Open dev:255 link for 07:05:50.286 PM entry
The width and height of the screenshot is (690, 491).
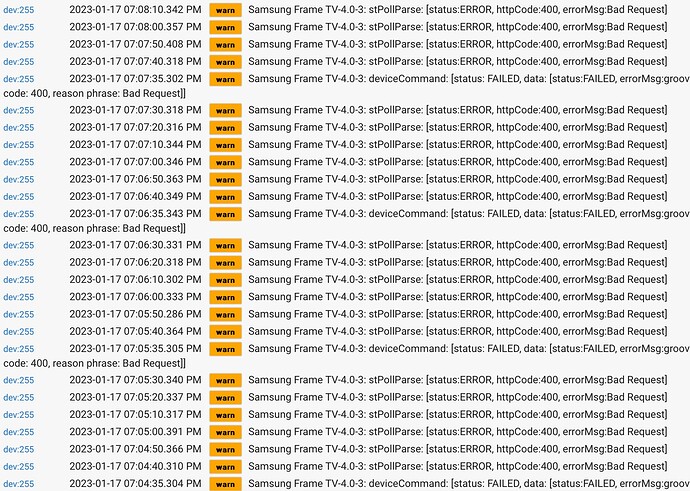pos(18,315)
